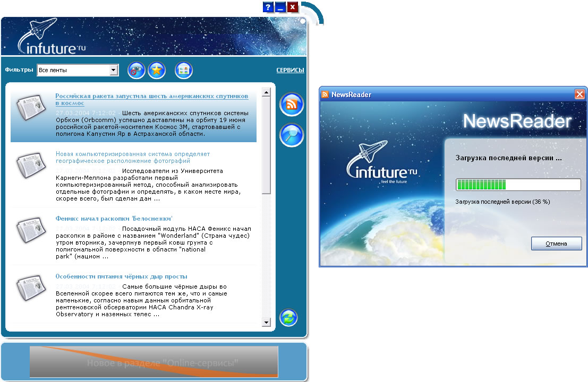Screen dimensions: 588x382
Task: Click the green refresh round button
Action: [288, 318]
